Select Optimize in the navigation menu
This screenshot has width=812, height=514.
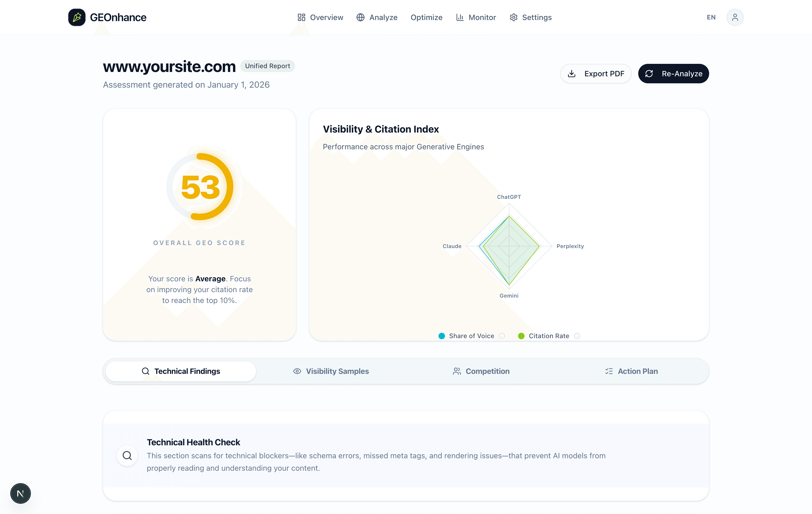click(x=426, y=17)
